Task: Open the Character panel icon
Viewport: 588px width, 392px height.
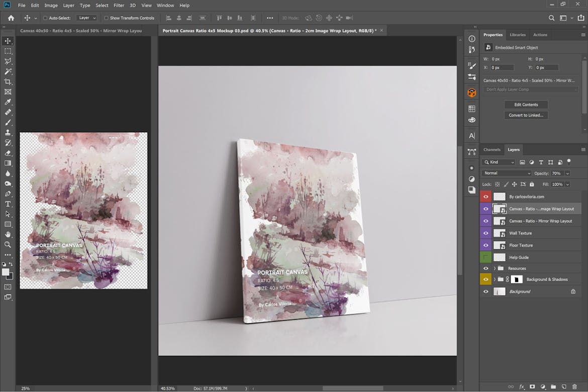Action: point(471,135)
